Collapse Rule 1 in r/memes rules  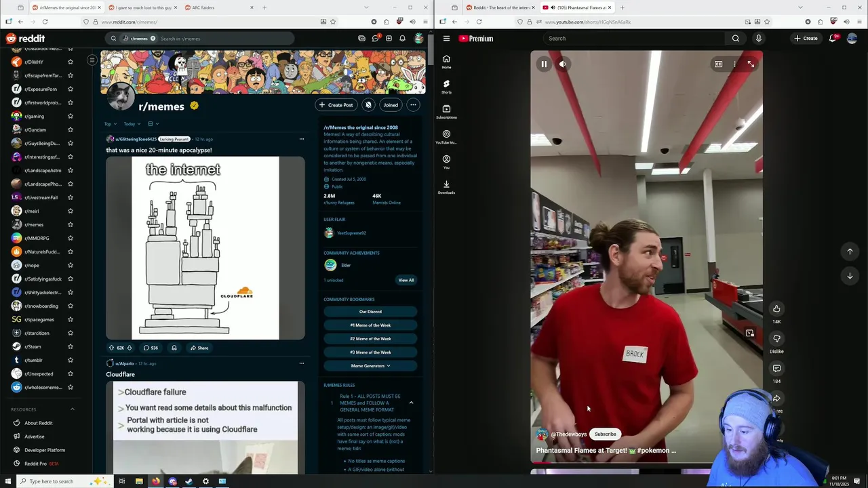click(411, 403)
